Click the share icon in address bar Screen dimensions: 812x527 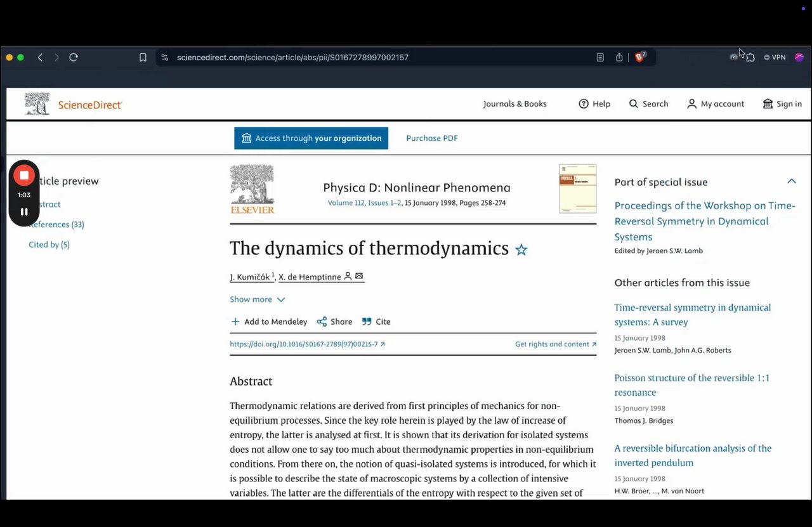pyautogui.click(x=619, y=57)
